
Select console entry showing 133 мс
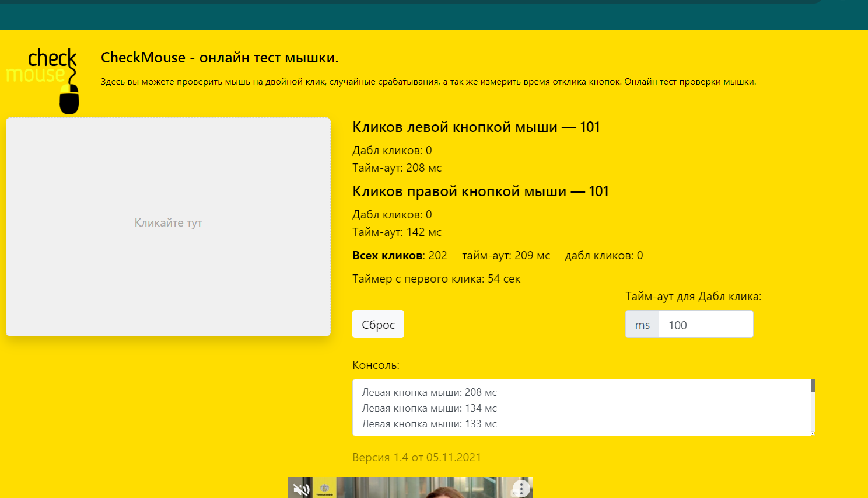(x=429, y=424)
